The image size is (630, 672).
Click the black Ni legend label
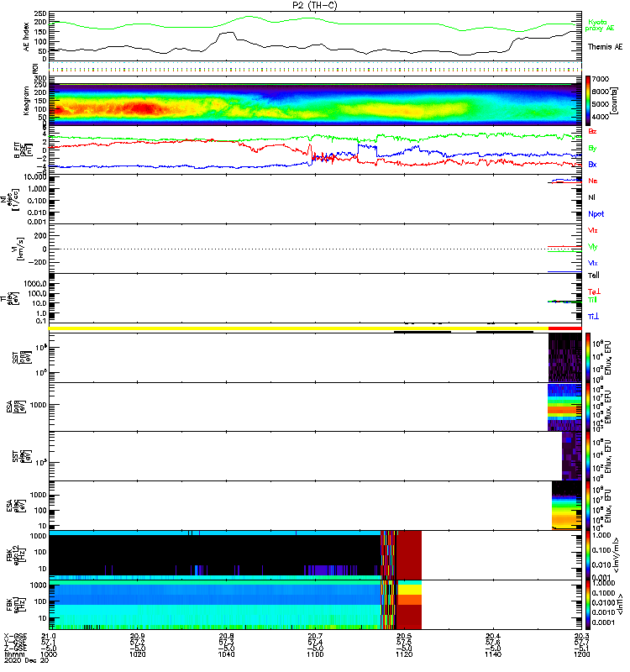tap(592, 197)
